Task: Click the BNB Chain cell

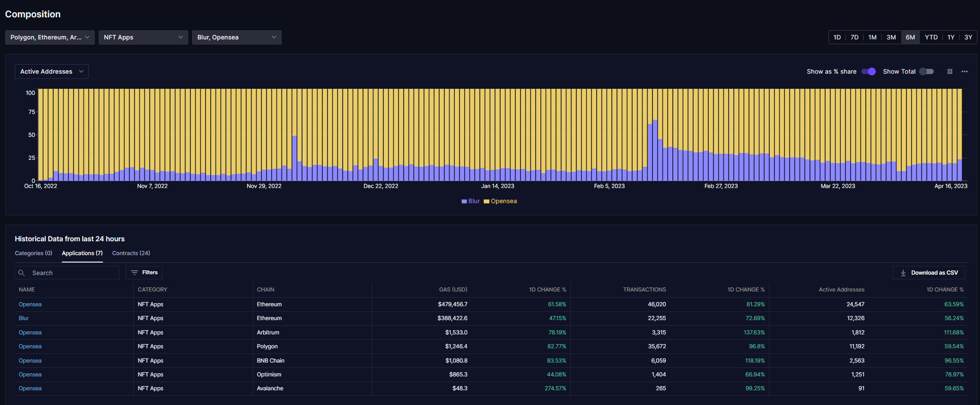Action: click(271, 361)
